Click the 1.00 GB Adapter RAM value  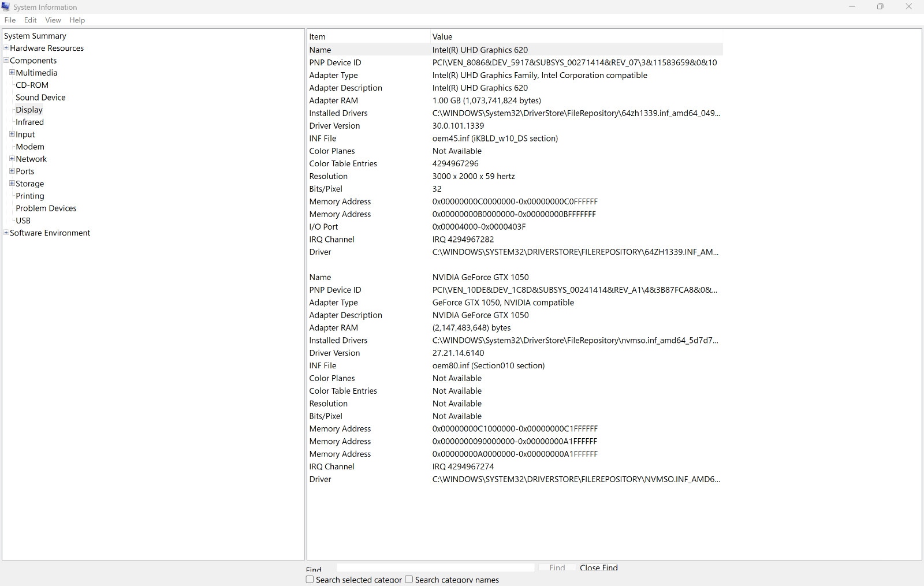click(487, 100)
